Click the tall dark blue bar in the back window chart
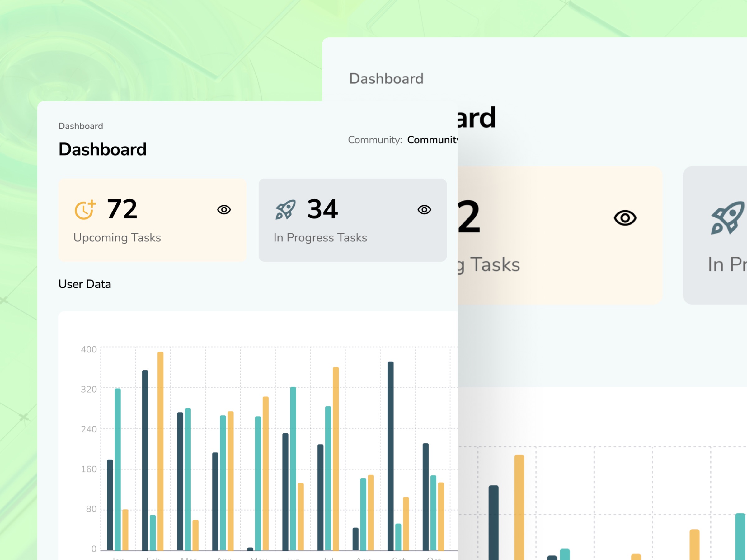This screenshot has height=560, width=747. click(x=493, y=523)
